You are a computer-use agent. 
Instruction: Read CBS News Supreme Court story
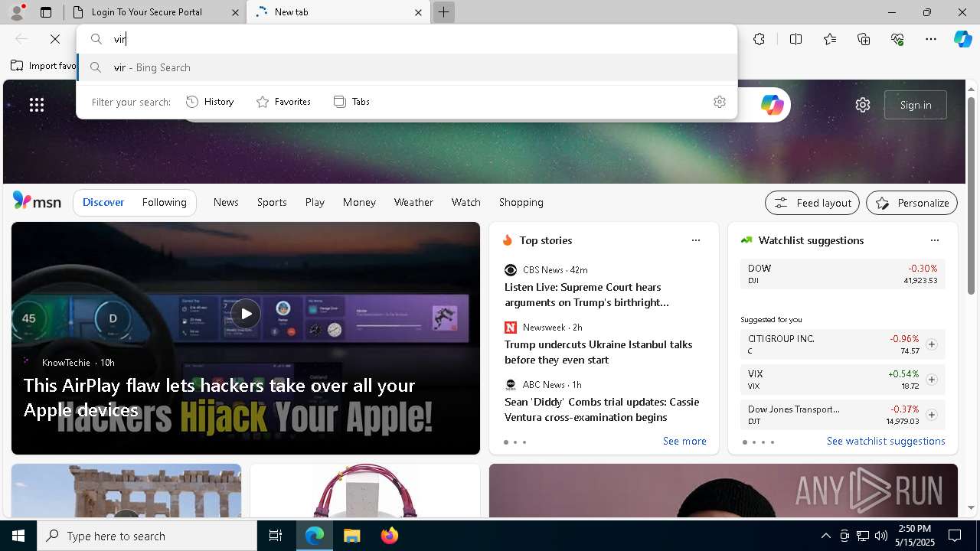pyautogui.click(x=586, y=295)
